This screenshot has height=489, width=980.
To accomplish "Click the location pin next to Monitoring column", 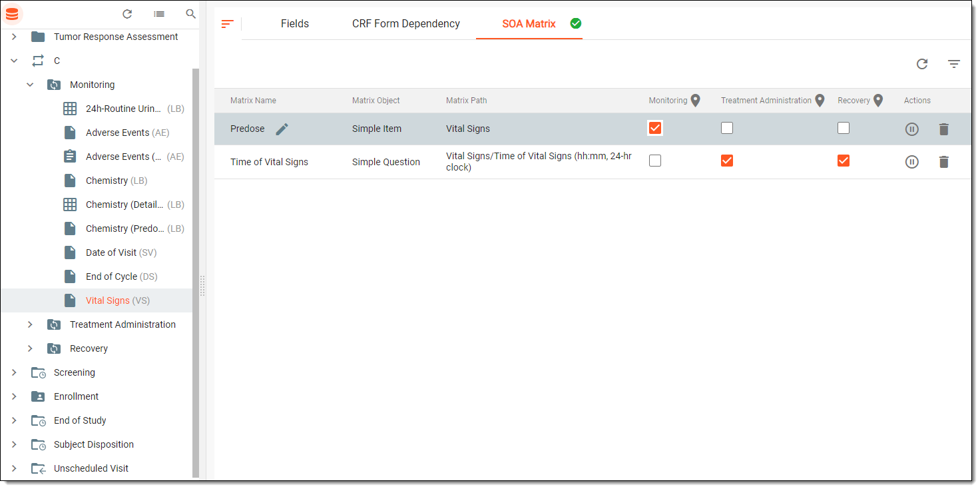I will (695, 101).
